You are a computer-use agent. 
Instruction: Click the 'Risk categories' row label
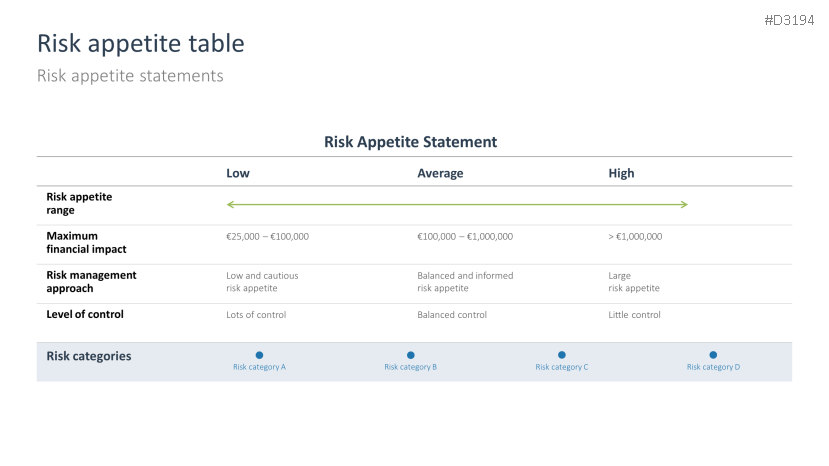click(89, 356)
